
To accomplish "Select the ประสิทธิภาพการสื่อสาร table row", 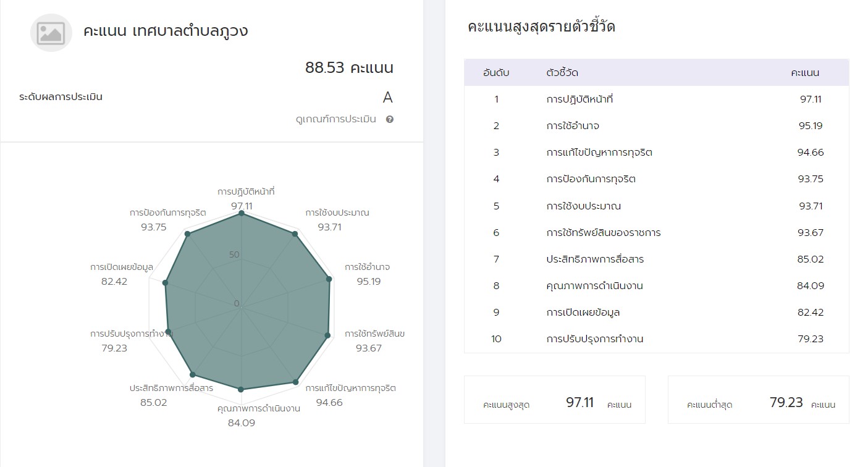I will pyautogui.click(x=657, y=259).
